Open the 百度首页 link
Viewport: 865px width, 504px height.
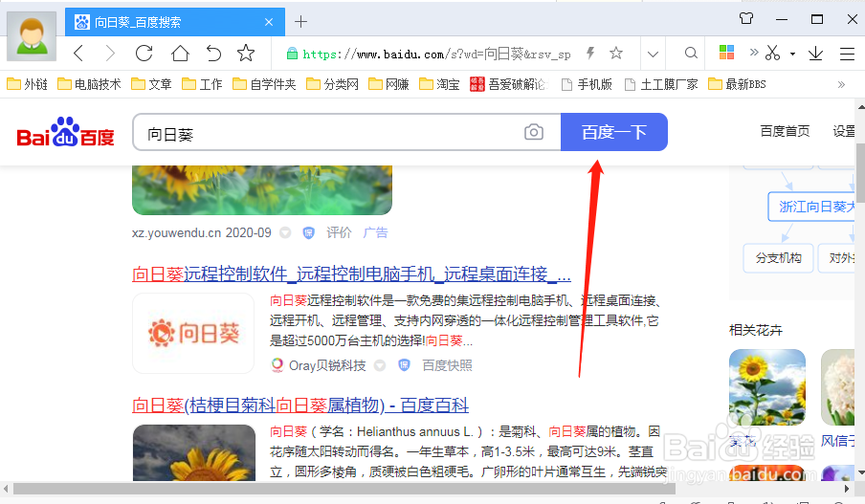[785, 131]
